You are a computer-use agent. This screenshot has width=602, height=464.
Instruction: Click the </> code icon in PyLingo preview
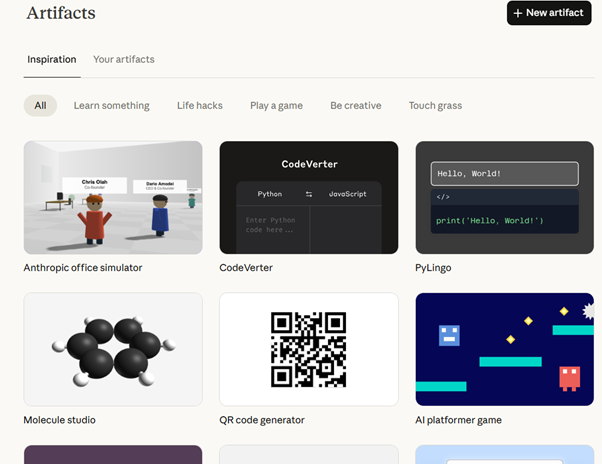click(x=443, y=197)
